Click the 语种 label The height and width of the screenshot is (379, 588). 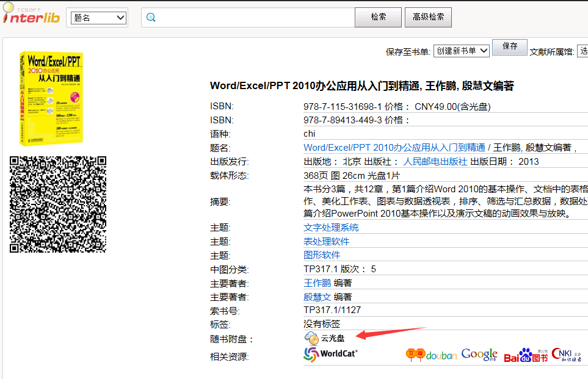(220, 134)
